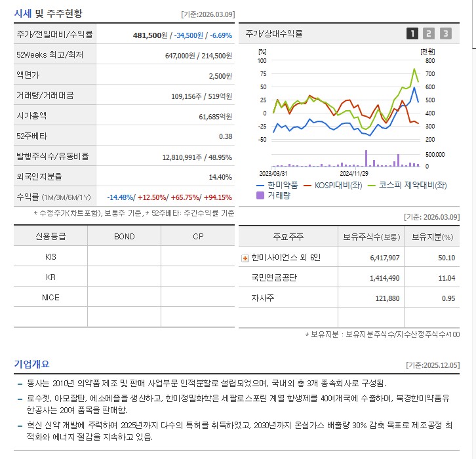The height and width of the screenshot is (459, 476).
Task: Click the stock price line chart
Action: [x=346, y=100]
